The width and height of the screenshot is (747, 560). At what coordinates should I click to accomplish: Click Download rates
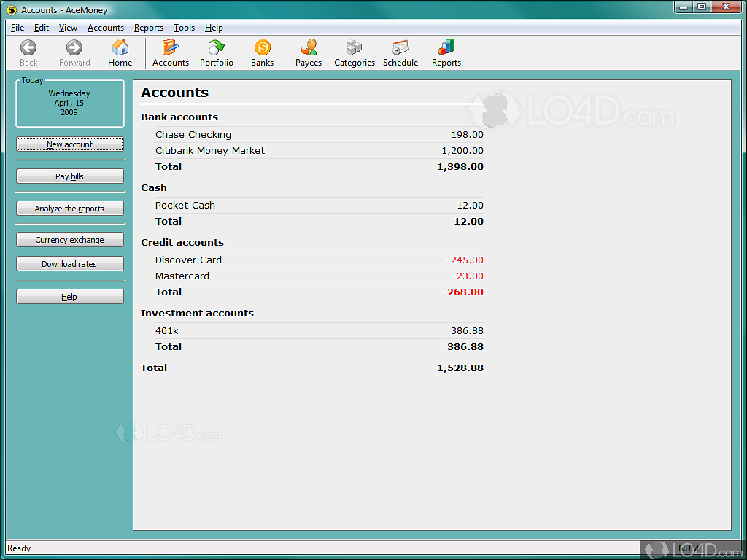69,263
